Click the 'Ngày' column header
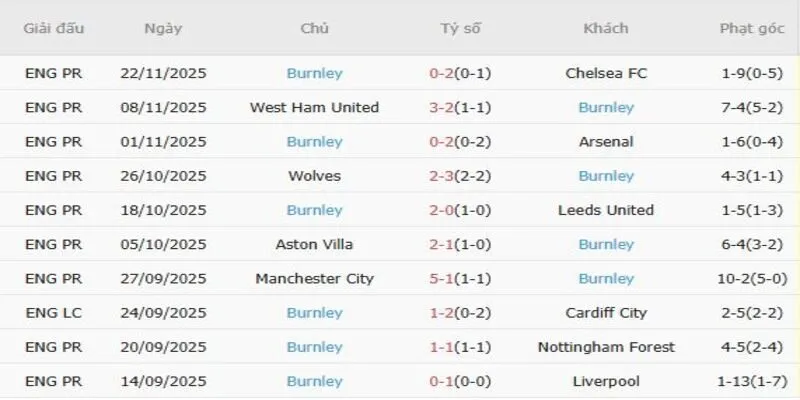This screenshot has width=800, height=400. point(163,28)
